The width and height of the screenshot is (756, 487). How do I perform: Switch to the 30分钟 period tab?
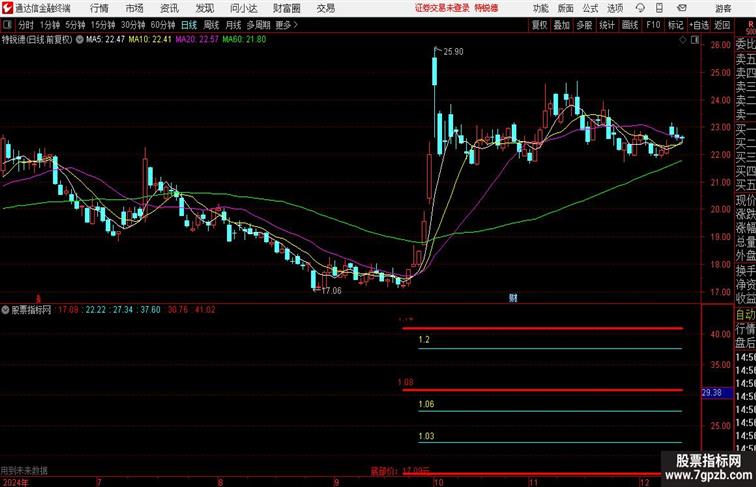133,25
